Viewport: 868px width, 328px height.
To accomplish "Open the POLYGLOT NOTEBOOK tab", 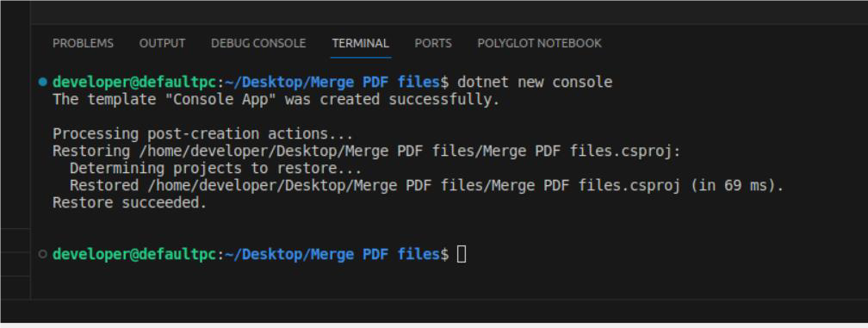I will (539, 43).
